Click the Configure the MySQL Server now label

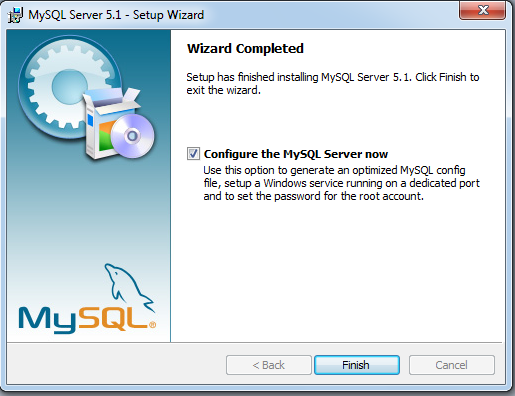[296, 154]
